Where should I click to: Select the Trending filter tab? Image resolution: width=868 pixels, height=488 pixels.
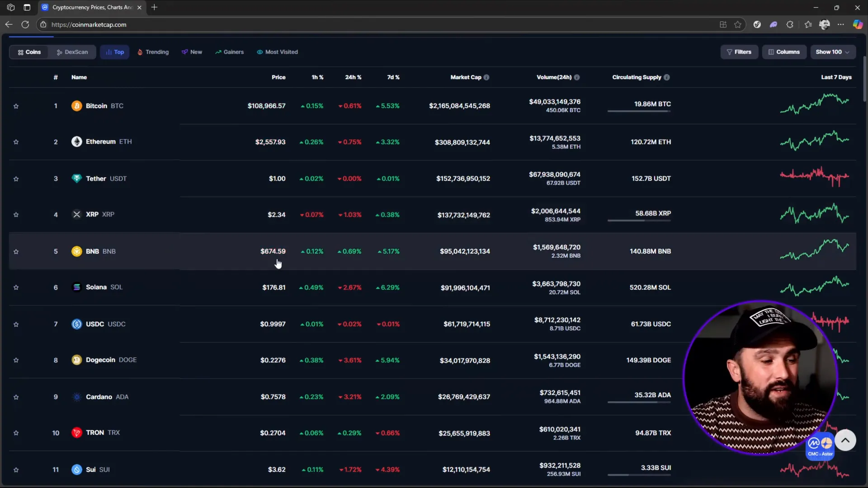point(153,52)
